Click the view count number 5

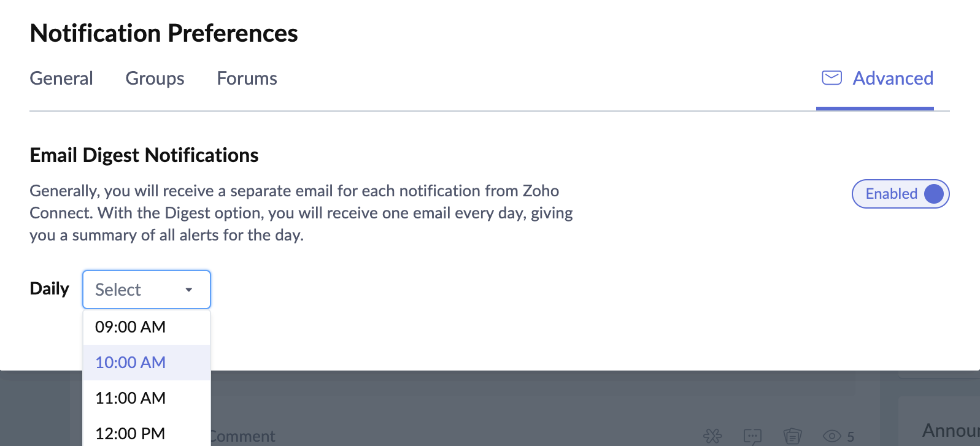(851, 437)
